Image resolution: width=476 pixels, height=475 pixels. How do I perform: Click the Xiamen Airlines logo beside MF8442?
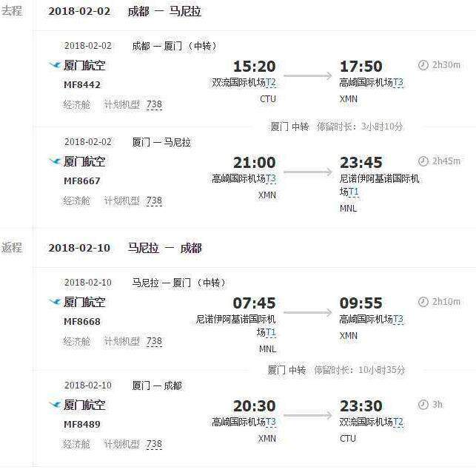(x=54, y=66)
